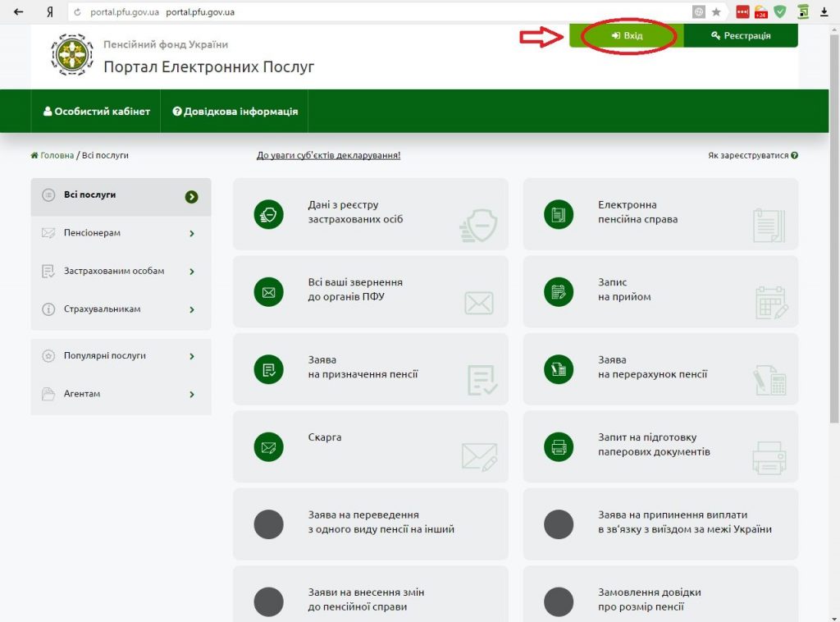
Task: Open the calendar icon for Запис на прийом
Action: (559, 292)
